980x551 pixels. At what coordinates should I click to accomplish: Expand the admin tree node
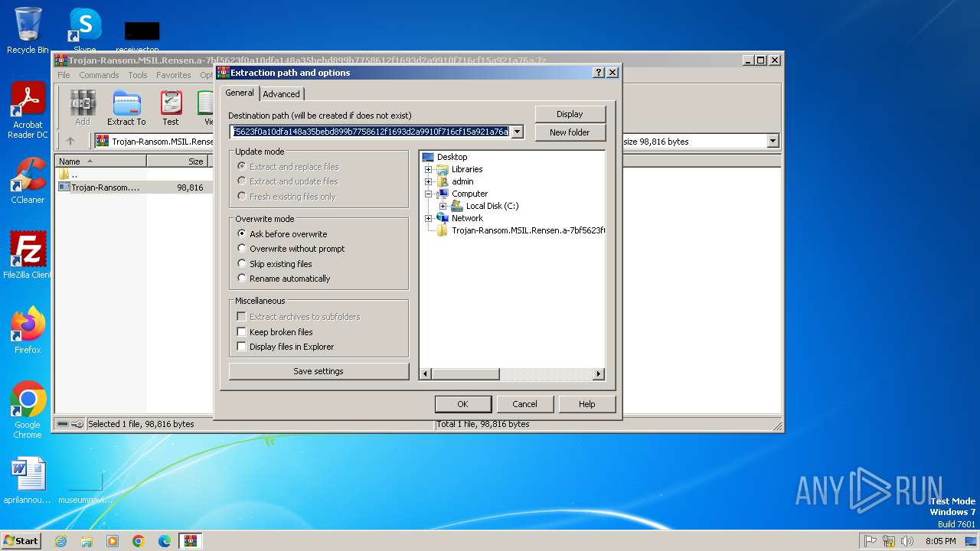[429, 181]
